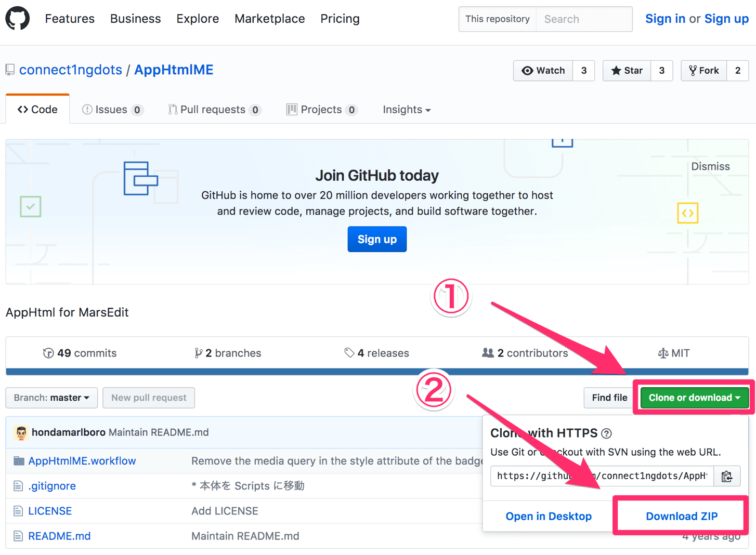Click help icon beside Clone with HTTPS

pos(606,433)
